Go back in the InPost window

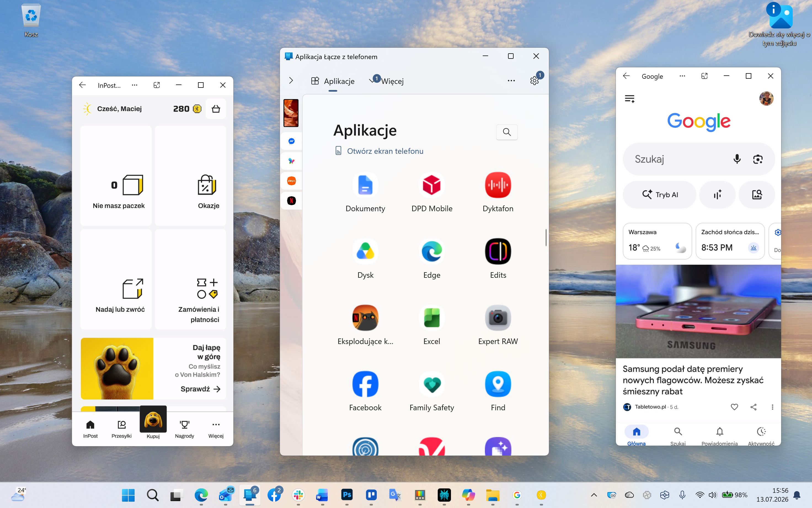click(82, 85)
